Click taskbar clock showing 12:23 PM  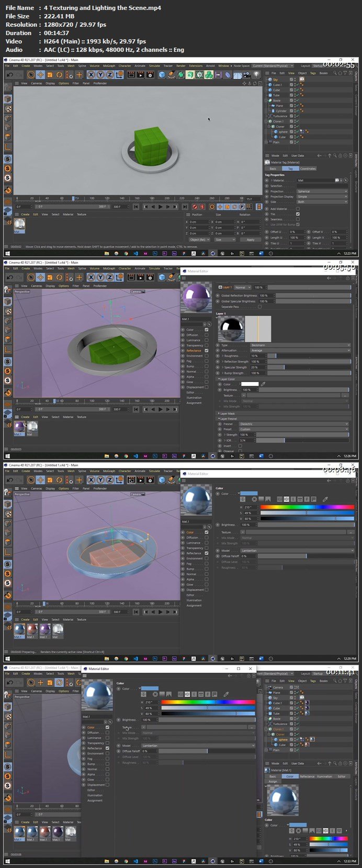point(349,253)
